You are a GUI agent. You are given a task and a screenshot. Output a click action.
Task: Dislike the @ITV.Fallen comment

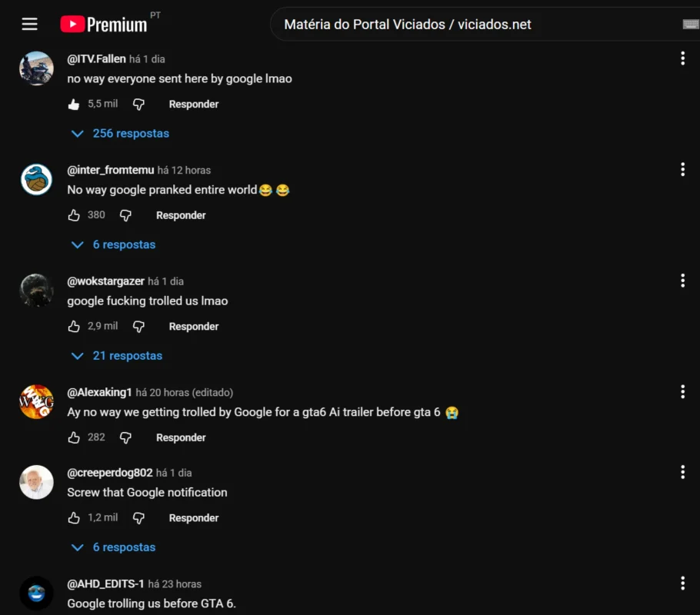pyautogui.click(x=138, y=104)
